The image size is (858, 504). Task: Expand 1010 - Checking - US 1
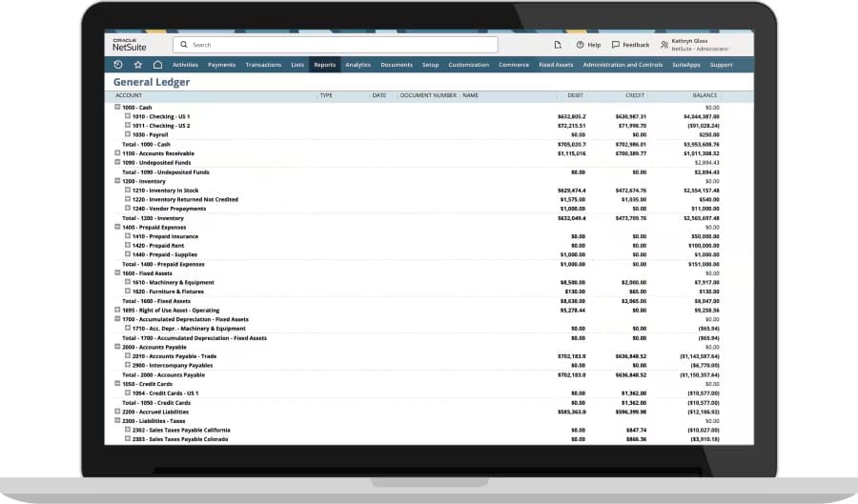(127, 116)
